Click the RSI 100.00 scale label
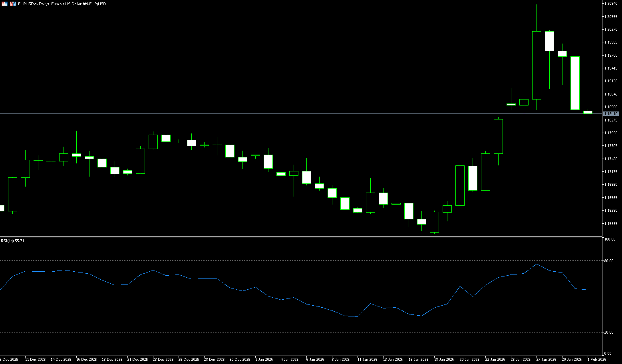The image size is (622, 364). pyautogui.click(x=610, y=239)
